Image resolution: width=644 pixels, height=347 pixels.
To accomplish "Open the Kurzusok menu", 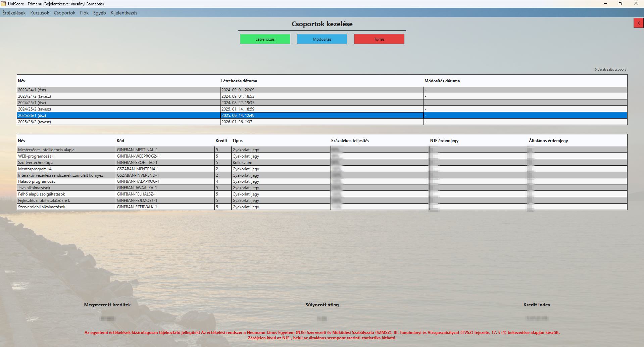I will pyautogui.click(x=39, y=13).
